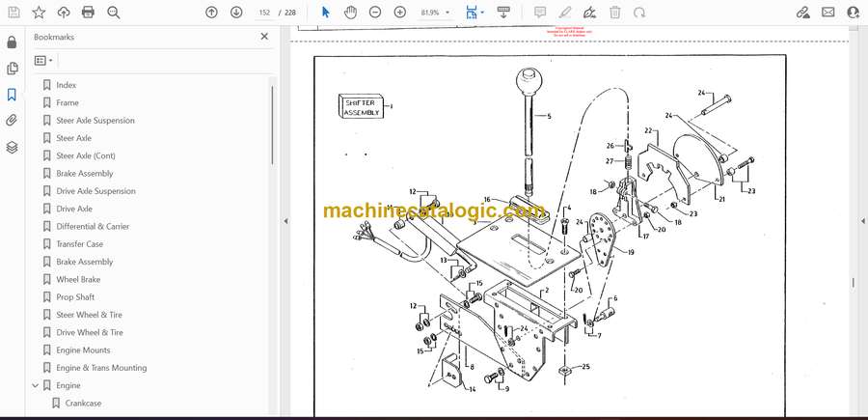The height and width of the screenshot is (420, 868).
Task: Open Engine & Trans Mounting bookmark
Action: click(x=101, y=368)
